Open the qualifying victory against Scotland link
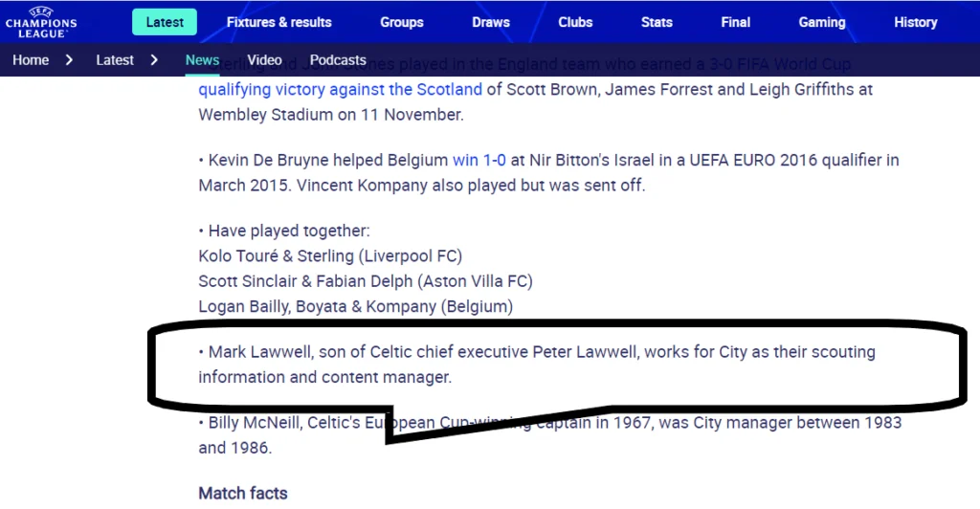 click(x=340, y=90)
